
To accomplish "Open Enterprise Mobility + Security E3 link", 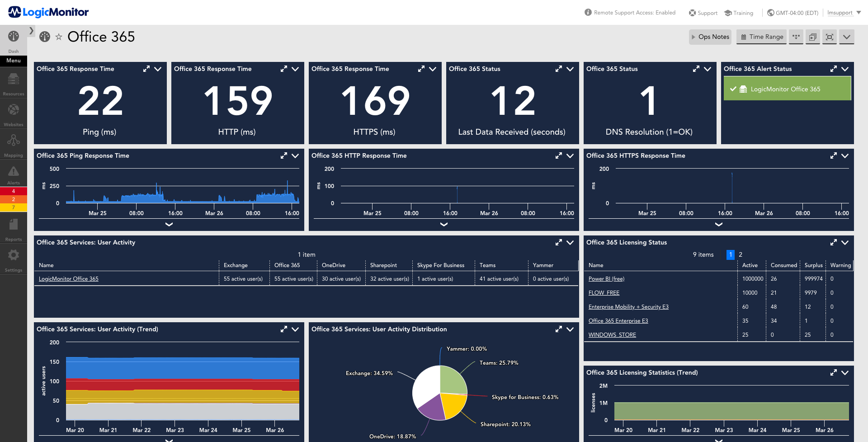I will [x=628, y=307].
